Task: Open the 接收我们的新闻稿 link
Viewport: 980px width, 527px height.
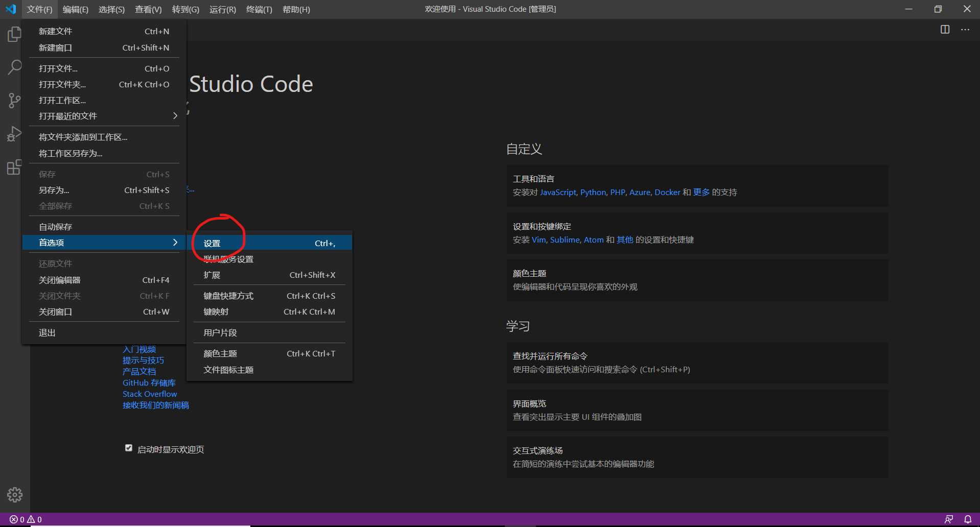Action: 156,405
